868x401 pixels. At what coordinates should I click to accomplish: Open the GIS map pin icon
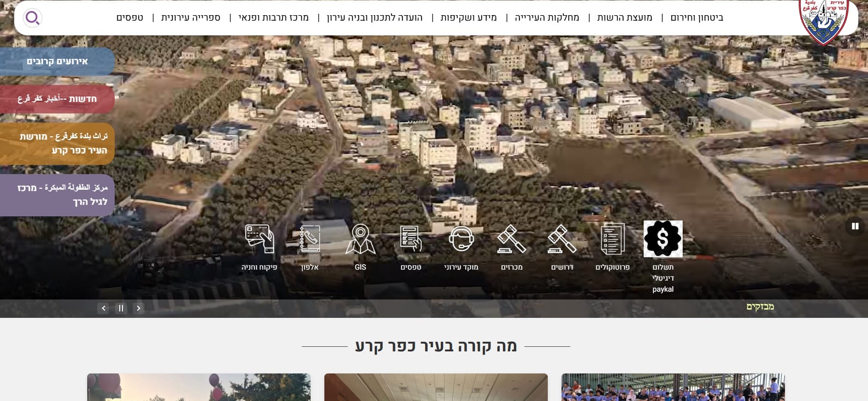coord(360,239)
